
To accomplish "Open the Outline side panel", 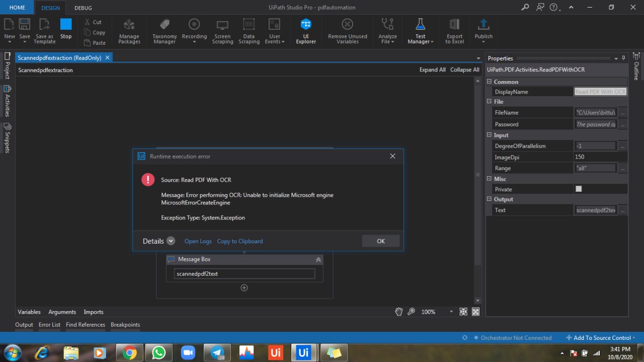I will 636,66.
